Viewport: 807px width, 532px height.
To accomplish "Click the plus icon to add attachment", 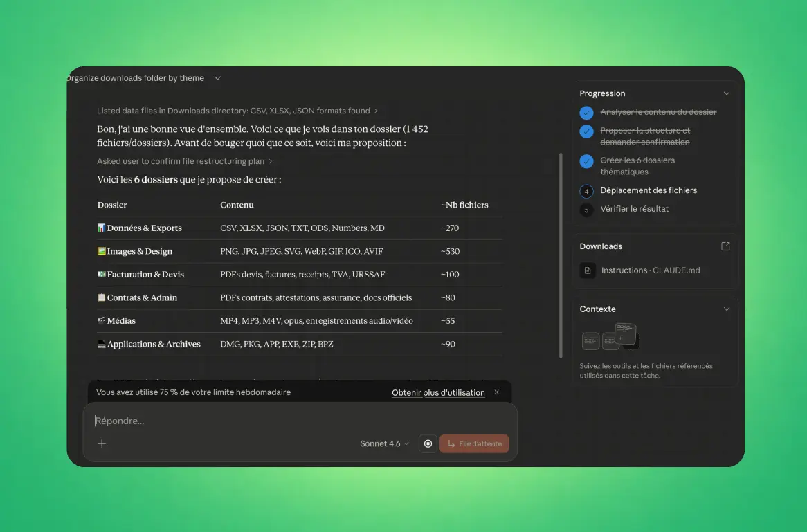I will pyautogui.click(x=102, y=443).
